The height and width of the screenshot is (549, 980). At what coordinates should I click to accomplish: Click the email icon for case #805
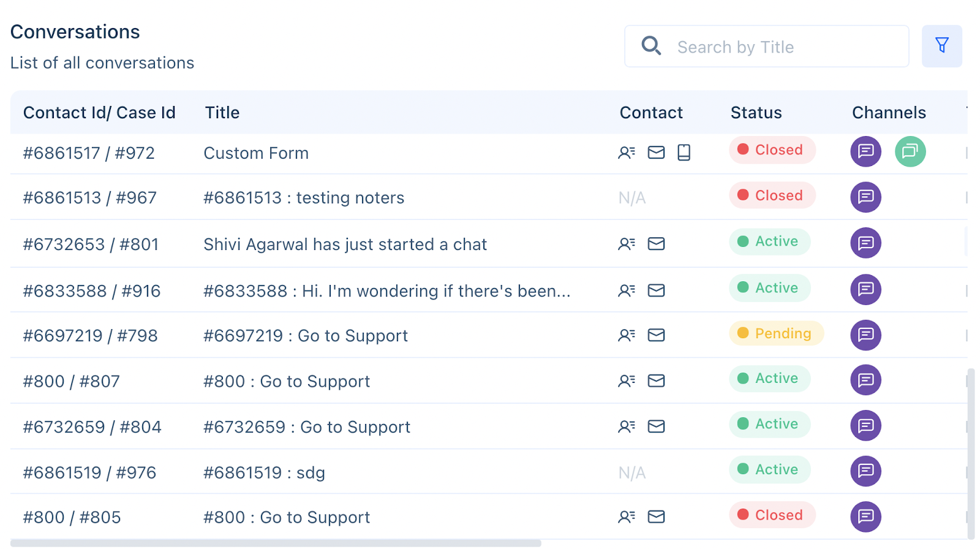[656, 517]
